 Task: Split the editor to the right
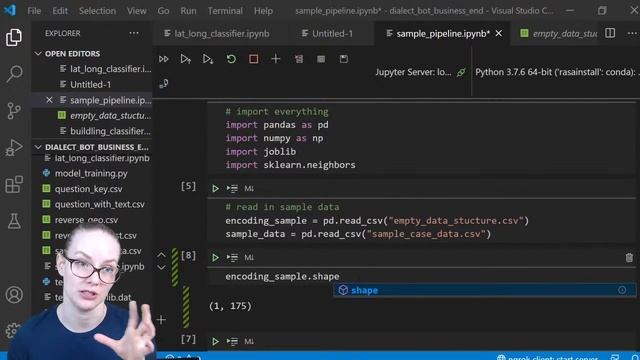tap(610, 33)
